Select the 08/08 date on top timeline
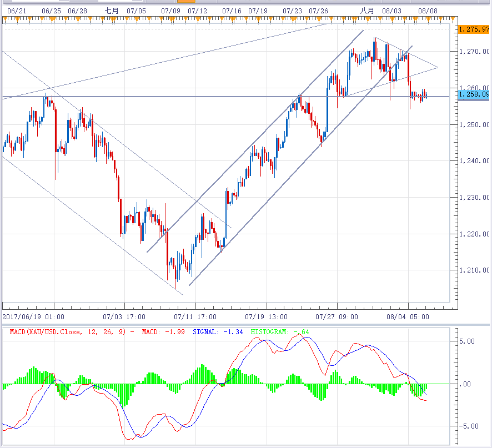The width and height of the screenshot is (492, 448). click(x=428, y=11)
